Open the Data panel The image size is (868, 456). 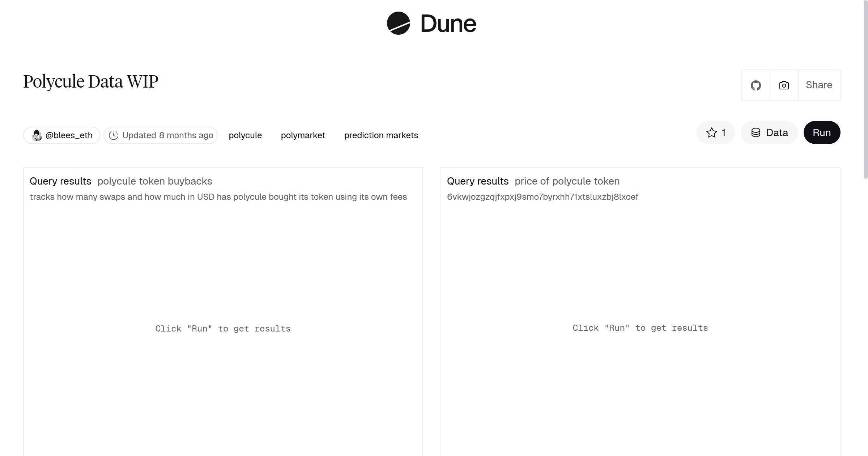[x=769, y=132]
